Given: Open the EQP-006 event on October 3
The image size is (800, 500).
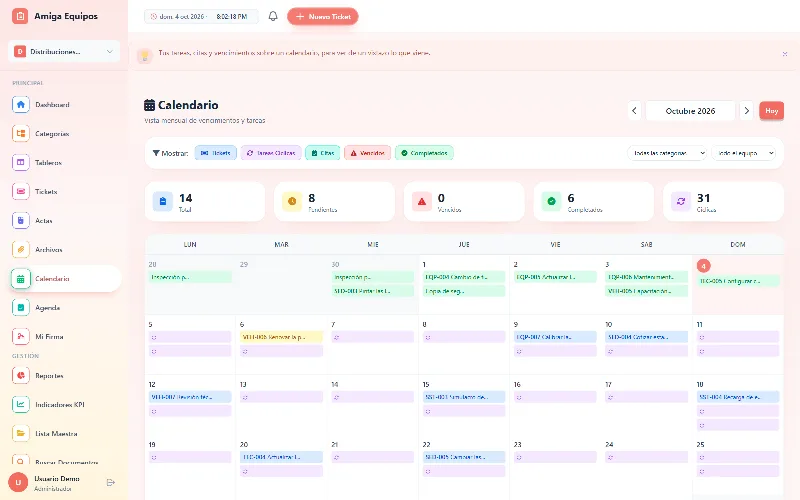Looking at the screenshot, I should 646,277.
